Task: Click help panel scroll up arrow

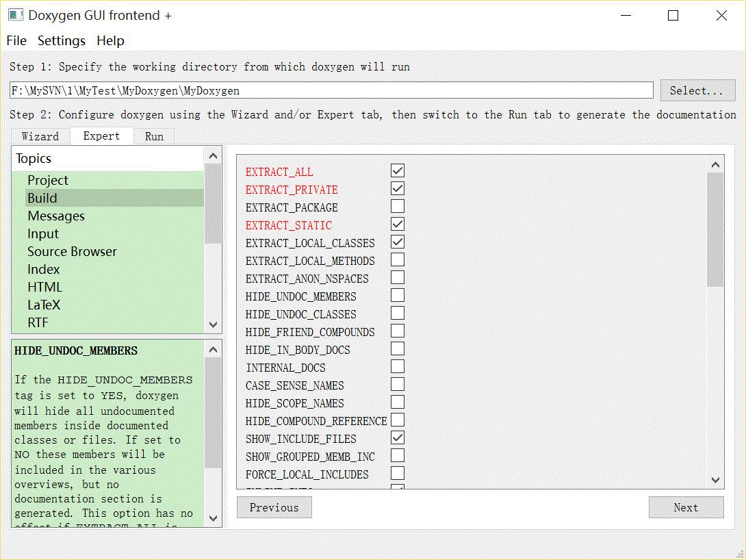Action: point(213,350)
